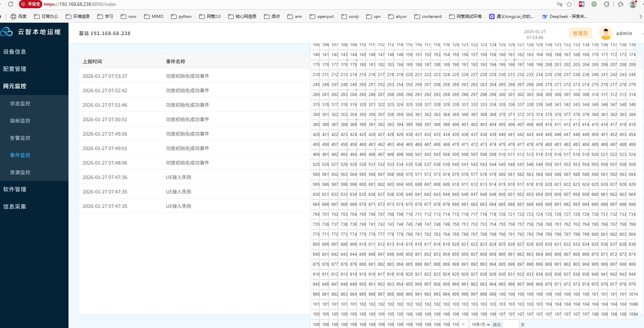Click the translate page icon in address bar
644x328 pixels.
tap(559, 4)
